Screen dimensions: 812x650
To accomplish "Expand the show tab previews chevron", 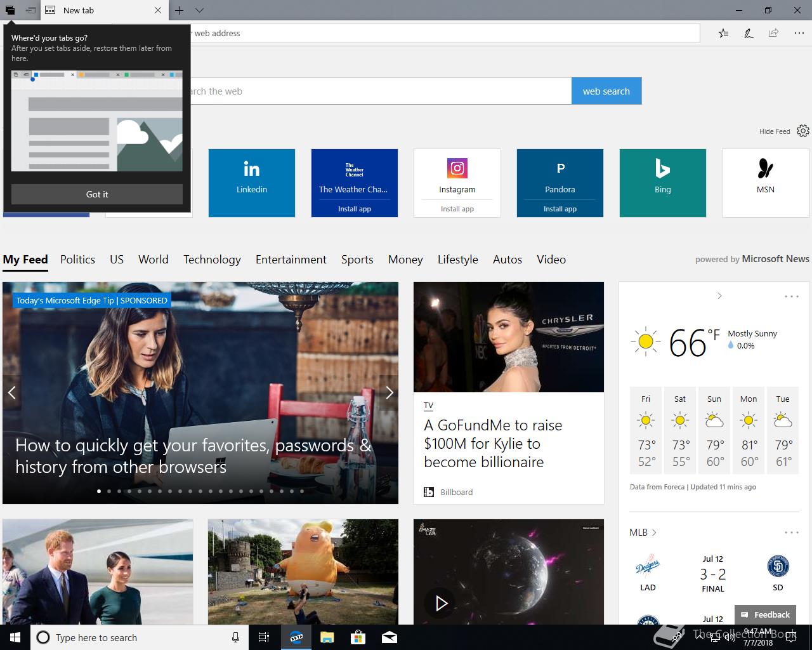I will pos(199,10).
